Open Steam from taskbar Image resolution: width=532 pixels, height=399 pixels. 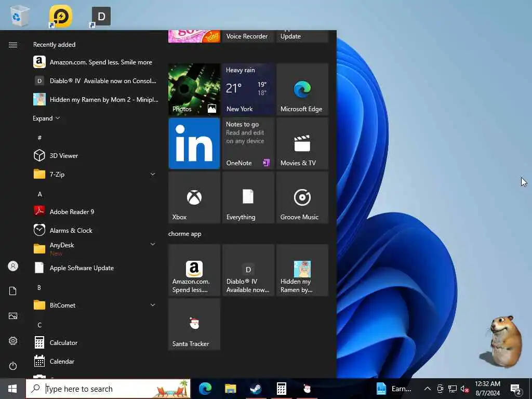pyautogui.click(x=256, y=389)
